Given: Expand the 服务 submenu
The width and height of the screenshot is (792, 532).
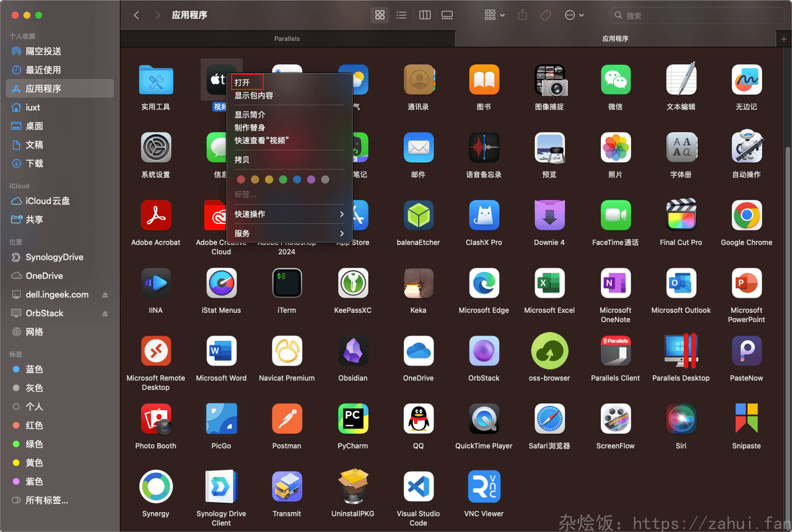Looking at the screenshot, I should [290, 233].
